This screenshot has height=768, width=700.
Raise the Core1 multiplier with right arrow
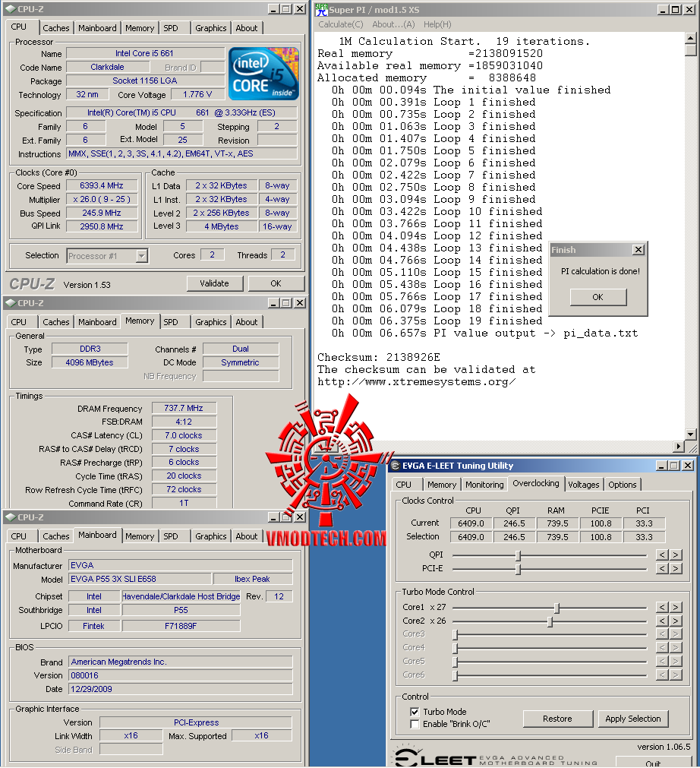(676, 607)
